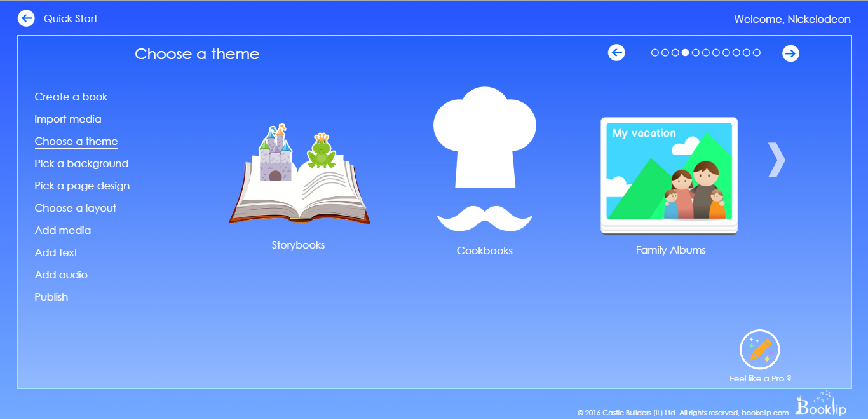Select the Storybooks castle book icon
Screen dimensions: 868x419
click(299, 175)
